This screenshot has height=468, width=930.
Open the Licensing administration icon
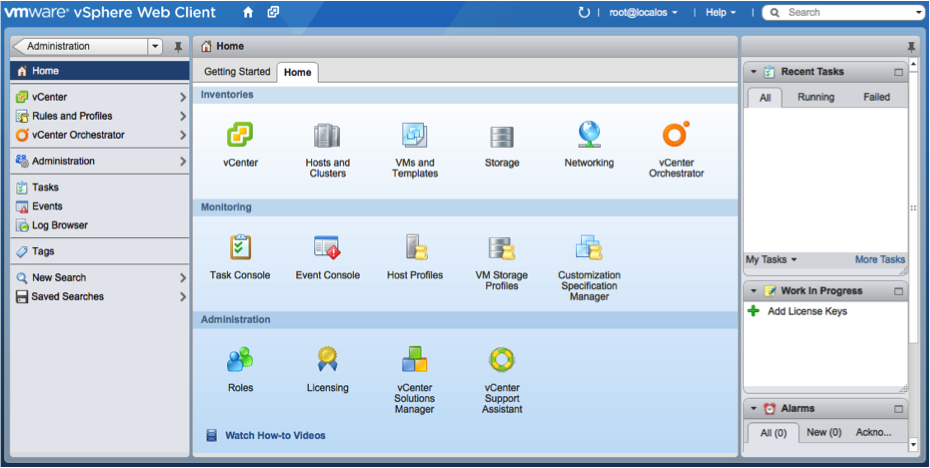[327, 359]
